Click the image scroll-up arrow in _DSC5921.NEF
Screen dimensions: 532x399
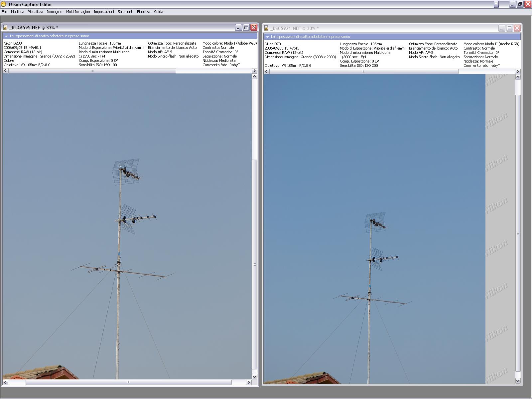[518, 77]
